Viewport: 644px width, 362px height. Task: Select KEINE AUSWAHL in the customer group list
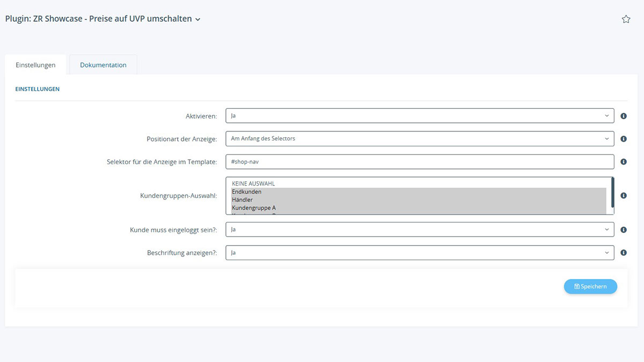click(x=253, y=183)
